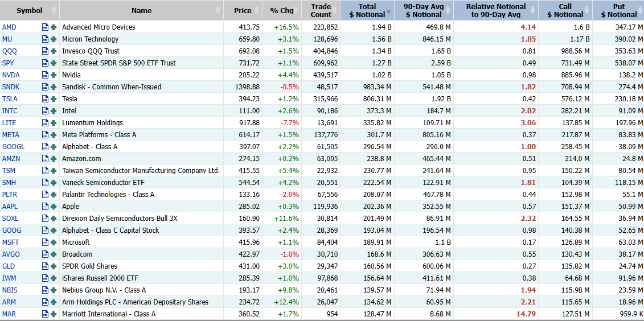The height and width of the screenshot is (321, 644).
Task: Select the -7.7% change value for Lumentum
Action: click(x=290, y=123)
